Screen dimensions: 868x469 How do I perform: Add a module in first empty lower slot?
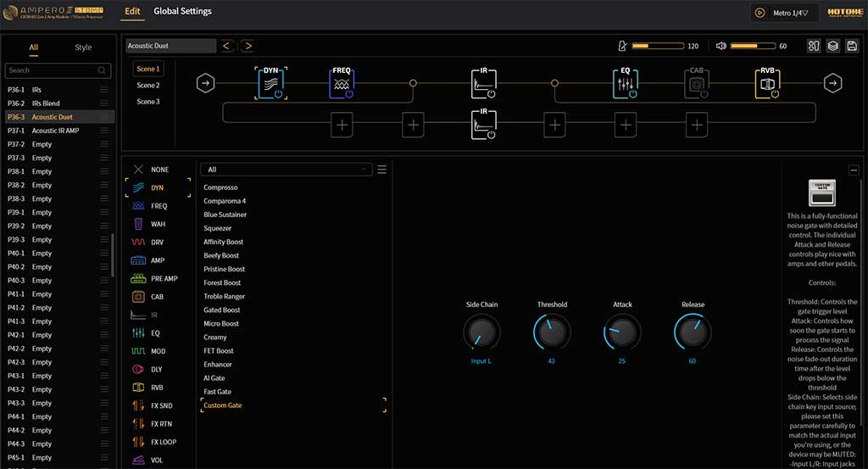click(342, 126)
